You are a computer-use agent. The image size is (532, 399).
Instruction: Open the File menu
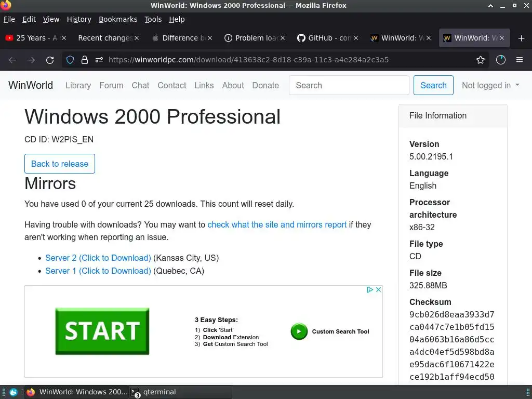[9, 19]
